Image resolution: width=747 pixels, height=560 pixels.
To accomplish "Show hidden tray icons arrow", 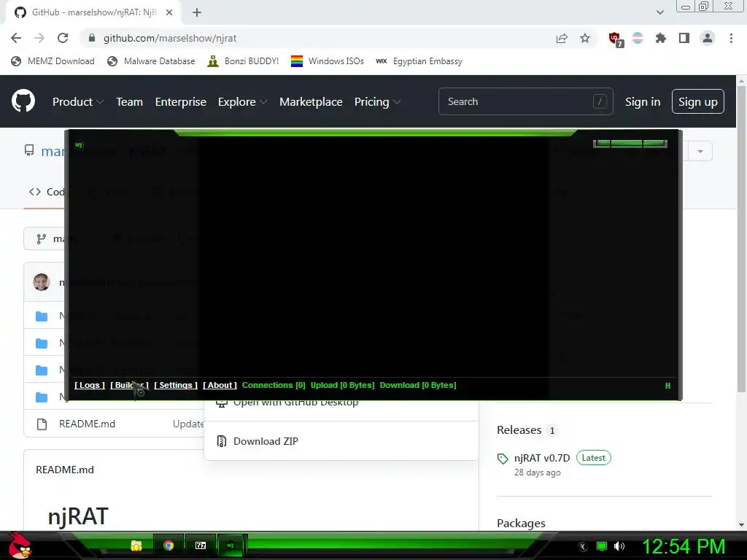I will (x=582, y=547).
